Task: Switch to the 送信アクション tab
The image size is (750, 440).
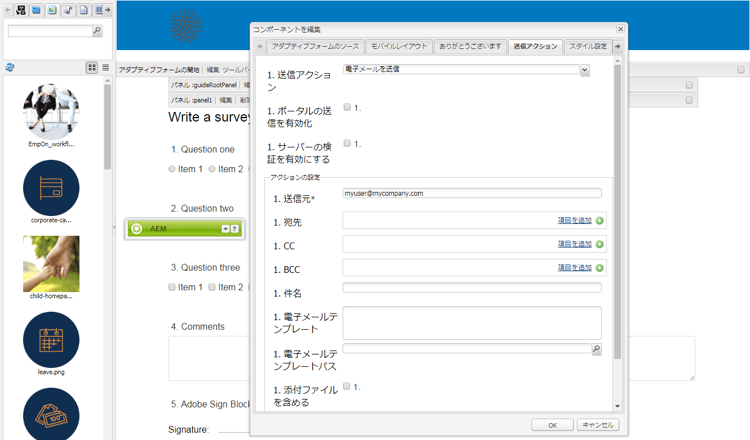Action: pyautogui.click(x=535, y=46)
